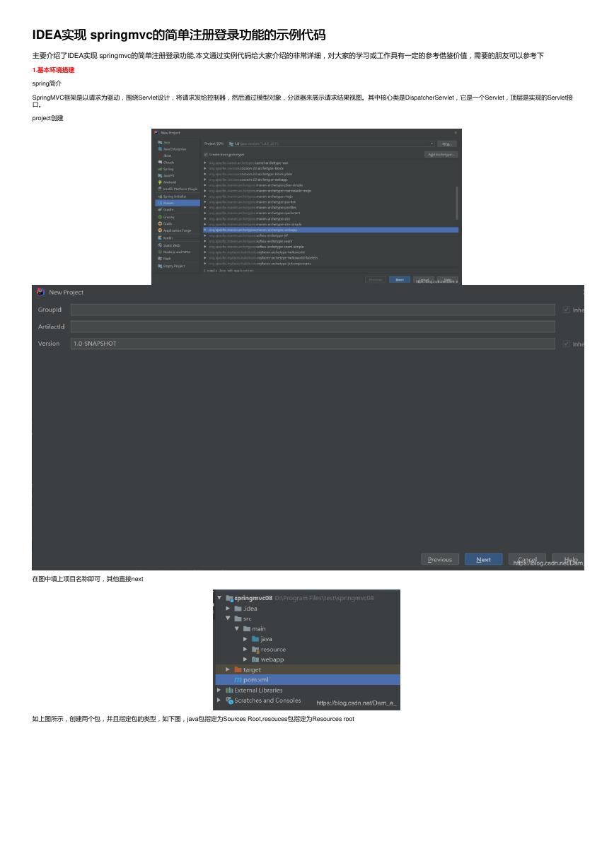The image size is (614, 868).
Task: Click the Empty Project icon
Action: coord(161,266)
